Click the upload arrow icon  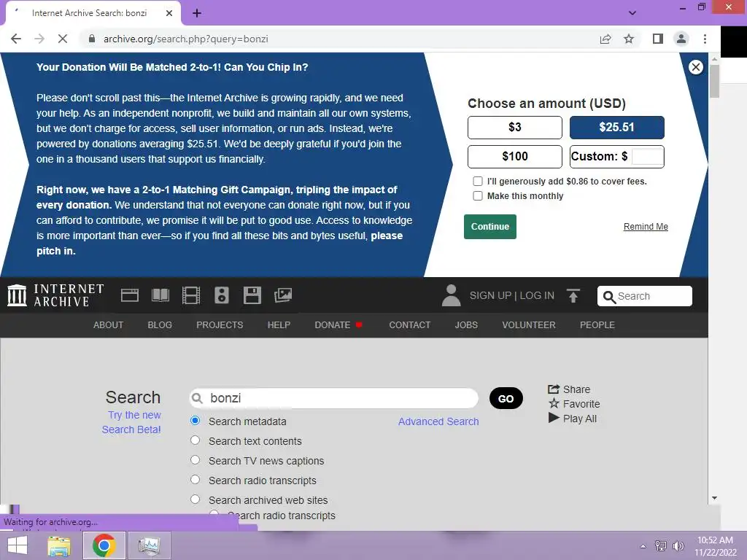point(573,296)
